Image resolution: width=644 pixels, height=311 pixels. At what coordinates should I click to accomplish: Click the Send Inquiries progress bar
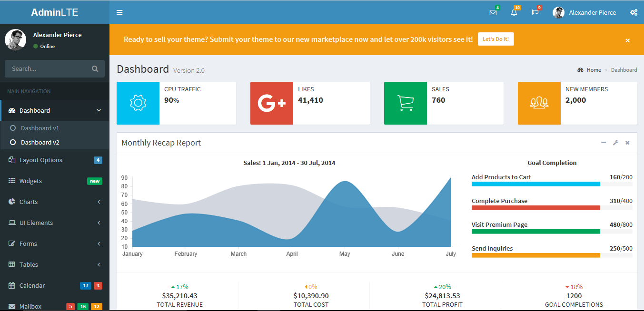tap(552, 255)
